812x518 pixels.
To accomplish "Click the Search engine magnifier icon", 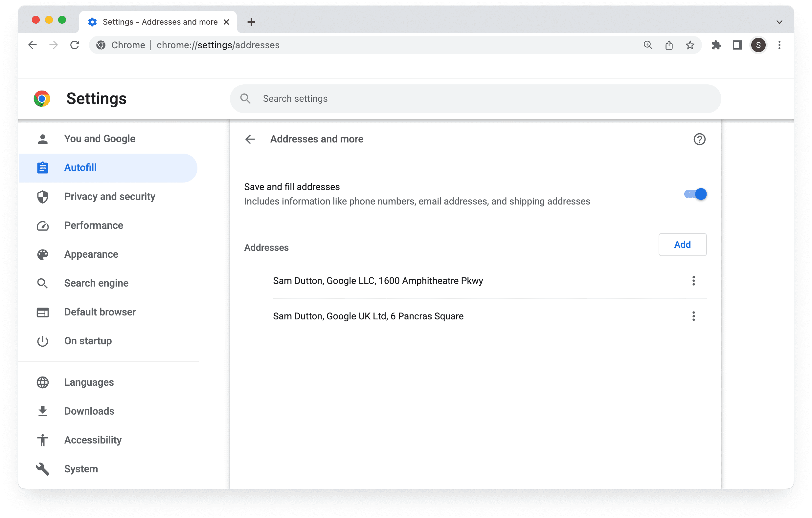I will click(43, 283).
